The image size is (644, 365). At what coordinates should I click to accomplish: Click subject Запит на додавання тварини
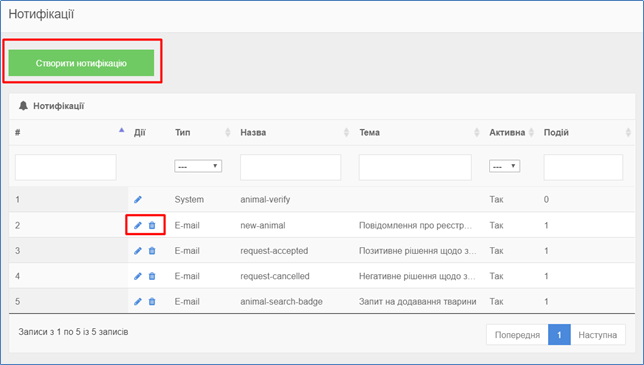pyautogui.click(x=418, y=301)
